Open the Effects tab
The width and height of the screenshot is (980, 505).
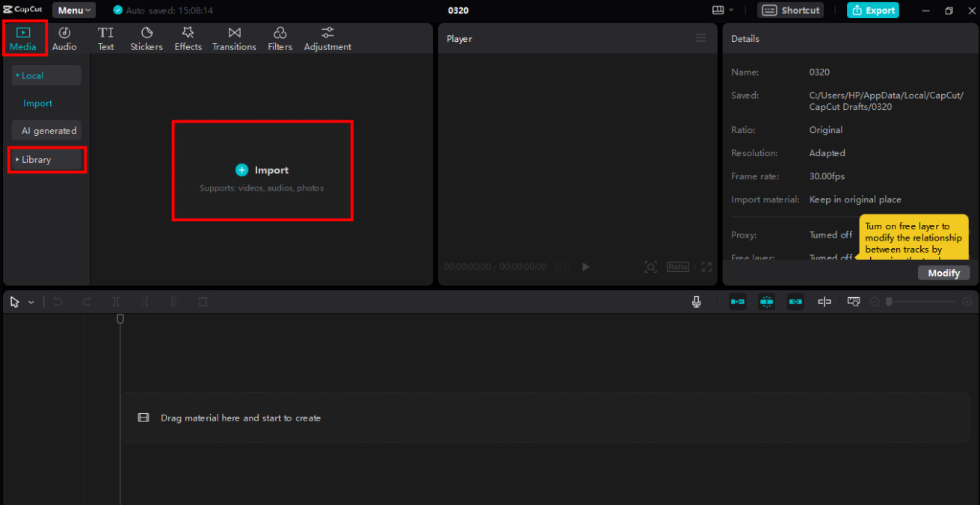pyautogui.click(x=188, y=39)
